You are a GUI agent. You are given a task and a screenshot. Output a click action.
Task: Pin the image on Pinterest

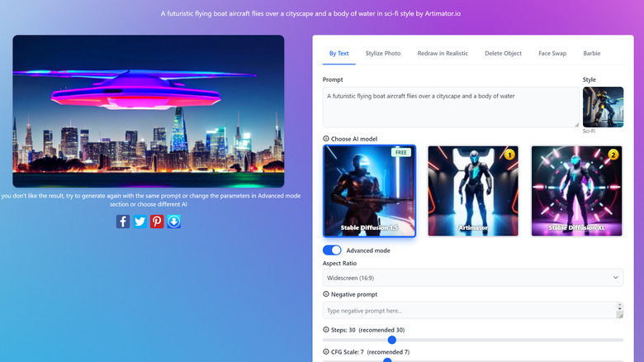(157, 221)
